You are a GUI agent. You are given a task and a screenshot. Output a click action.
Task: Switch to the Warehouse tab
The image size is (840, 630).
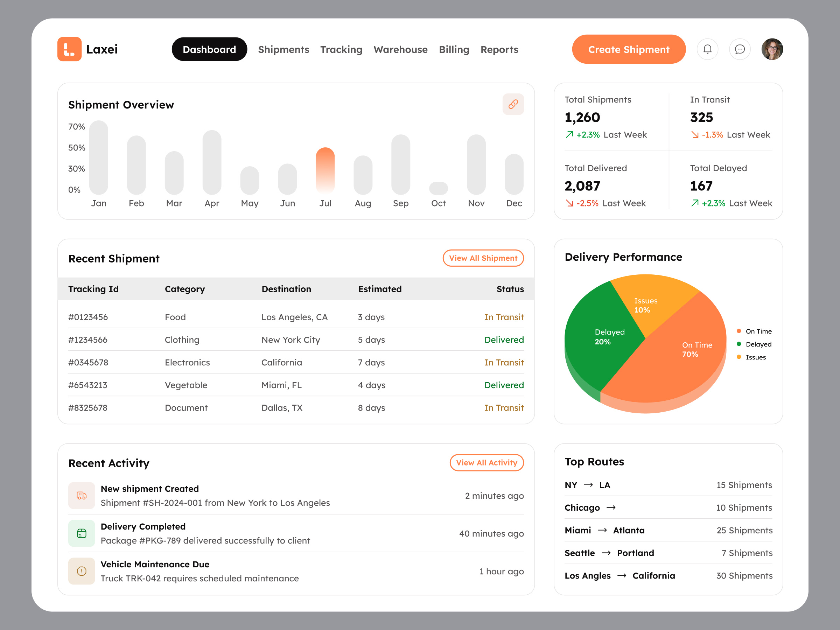click(x=400, y=49)
